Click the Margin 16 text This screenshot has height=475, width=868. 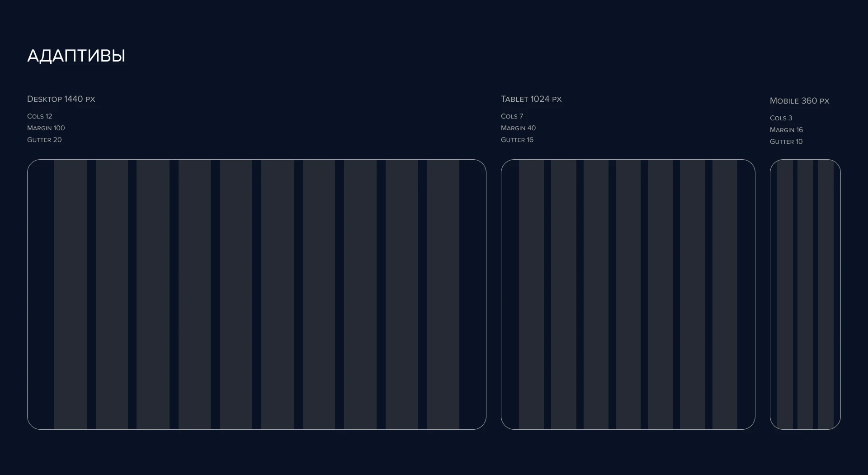click(787, 130)
